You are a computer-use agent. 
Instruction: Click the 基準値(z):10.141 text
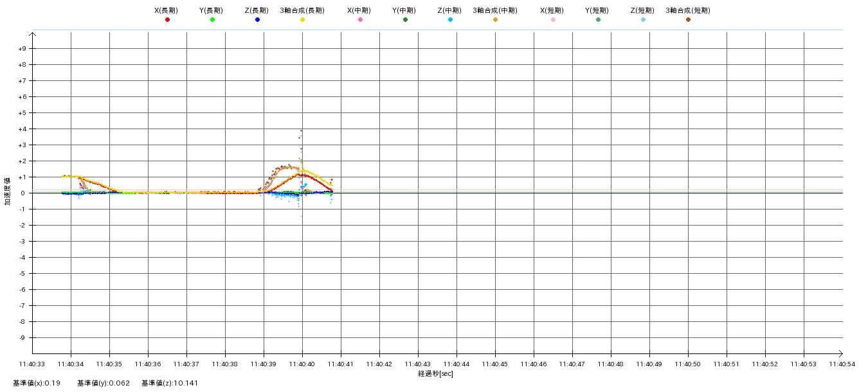point(170,384)
